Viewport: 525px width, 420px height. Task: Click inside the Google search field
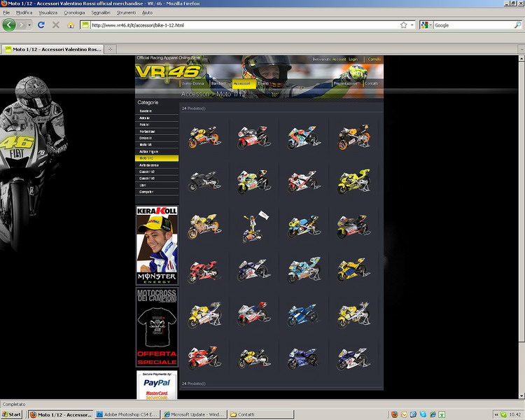click(x=473, y=25)
